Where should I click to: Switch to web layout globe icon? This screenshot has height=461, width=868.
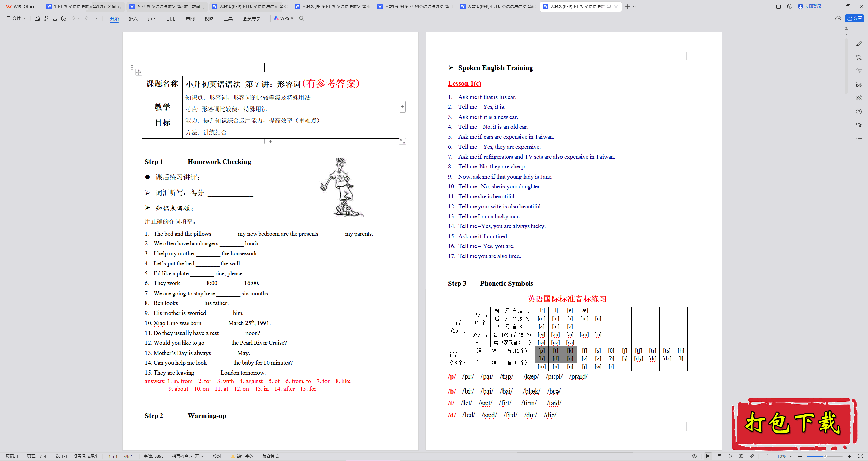click(x=741, y=456)
